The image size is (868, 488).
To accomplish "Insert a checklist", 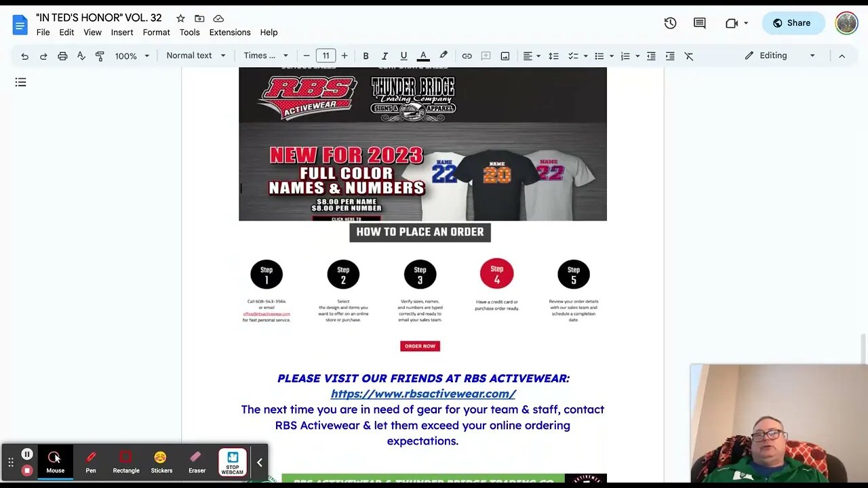I will click(572, 56).
